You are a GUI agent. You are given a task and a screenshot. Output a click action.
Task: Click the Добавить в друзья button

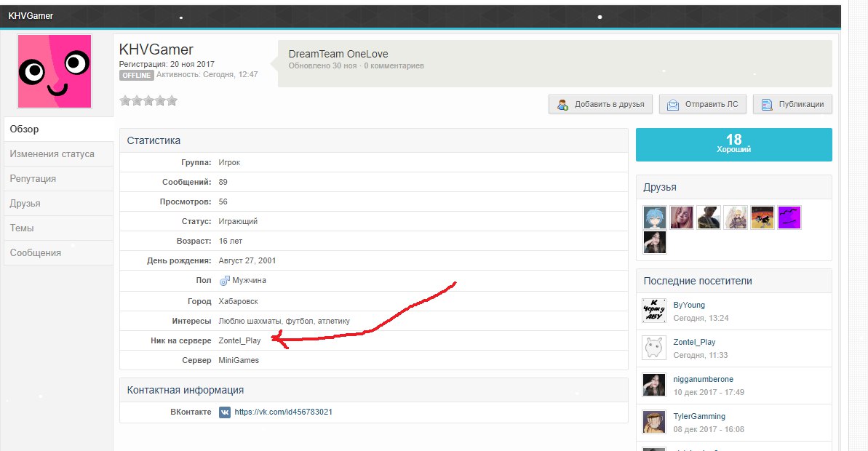coord(601,105)
